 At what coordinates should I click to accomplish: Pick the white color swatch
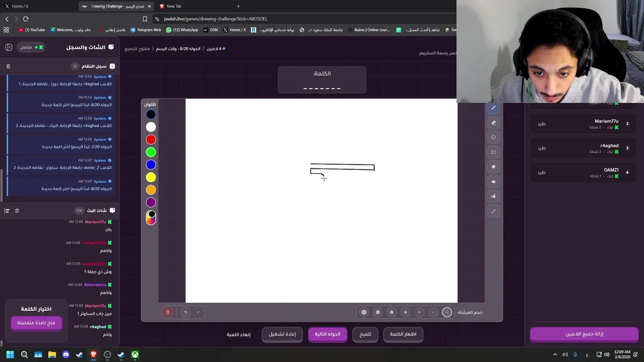(151, 127)
